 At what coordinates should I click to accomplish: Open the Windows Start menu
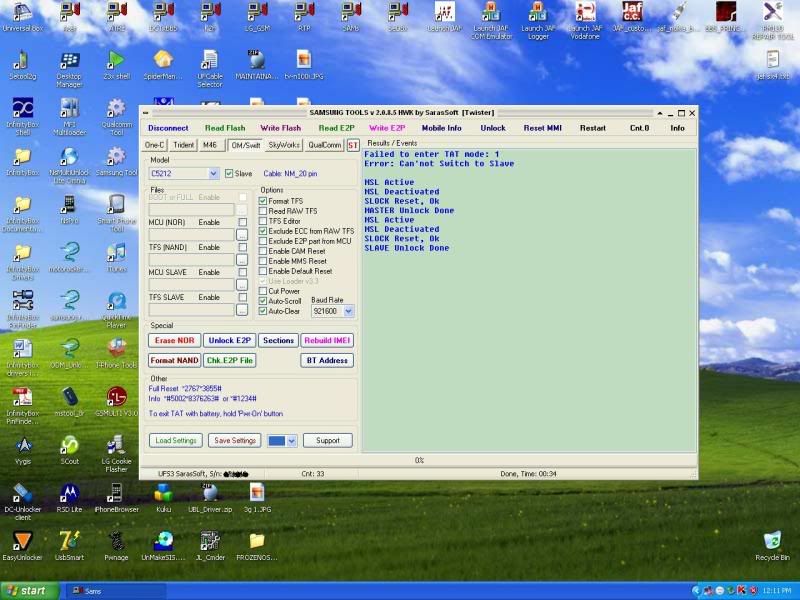click(29, 591)
